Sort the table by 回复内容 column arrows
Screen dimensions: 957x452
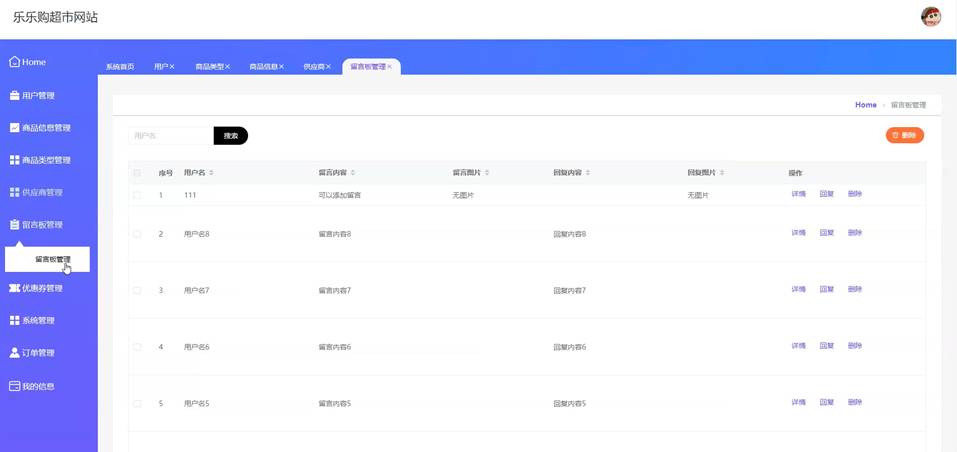588,173
